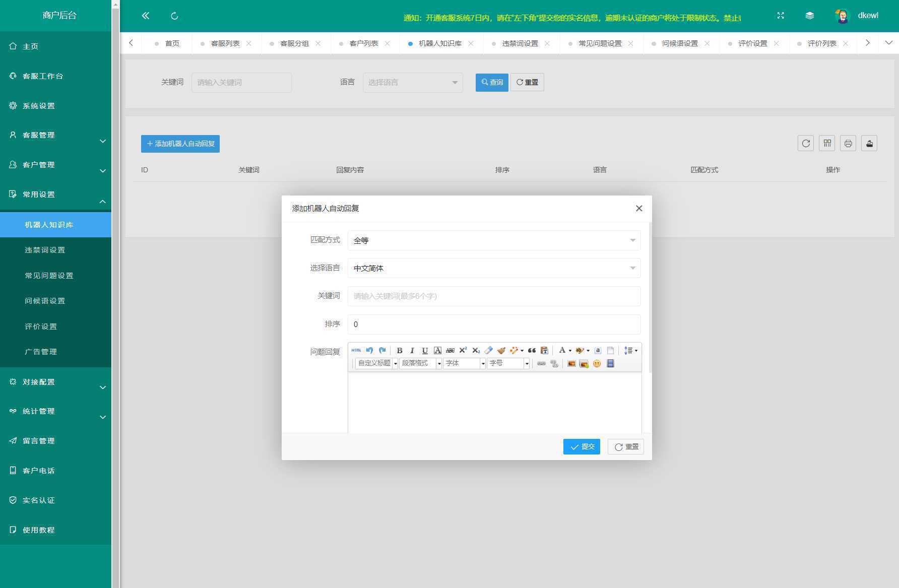Click the 请输入关键词 search field

[241, 82]
